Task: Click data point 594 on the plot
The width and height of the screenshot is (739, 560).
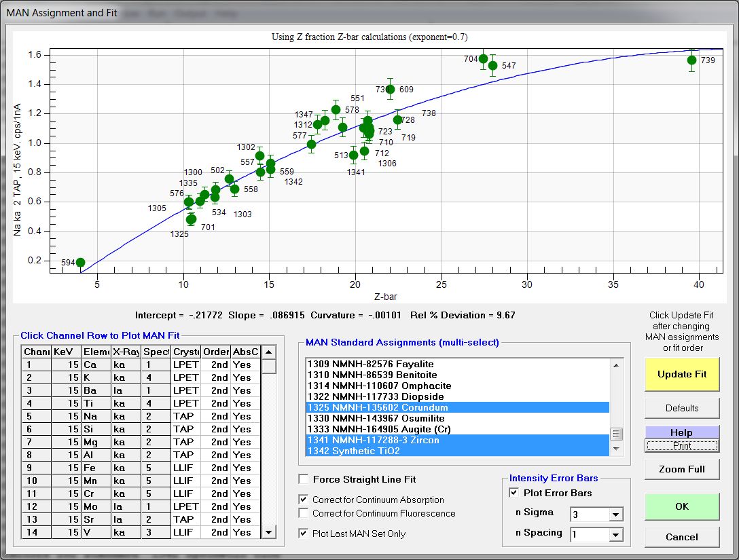Action: (80, 263)
